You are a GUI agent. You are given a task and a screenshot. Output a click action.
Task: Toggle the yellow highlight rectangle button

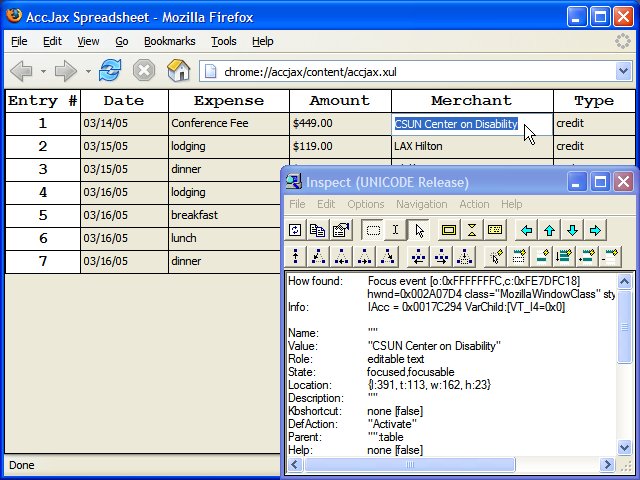[x=449, y=230]
